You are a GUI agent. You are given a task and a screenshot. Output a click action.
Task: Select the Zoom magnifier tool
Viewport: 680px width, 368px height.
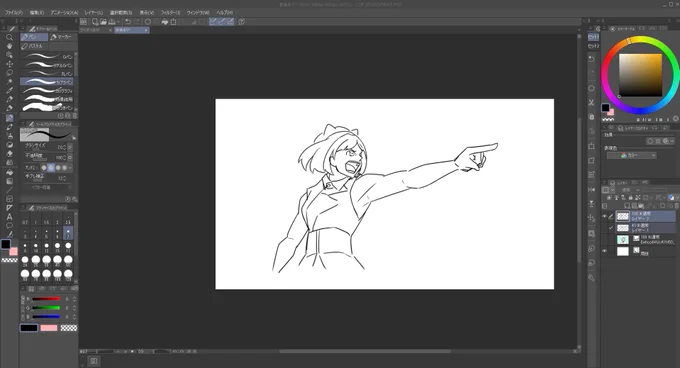pos(9,37)
